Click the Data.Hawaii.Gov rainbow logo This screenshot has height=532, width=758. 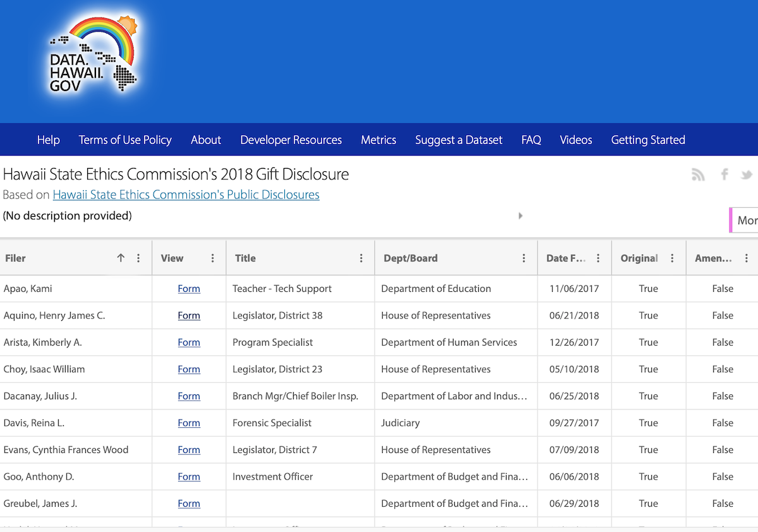93,55
